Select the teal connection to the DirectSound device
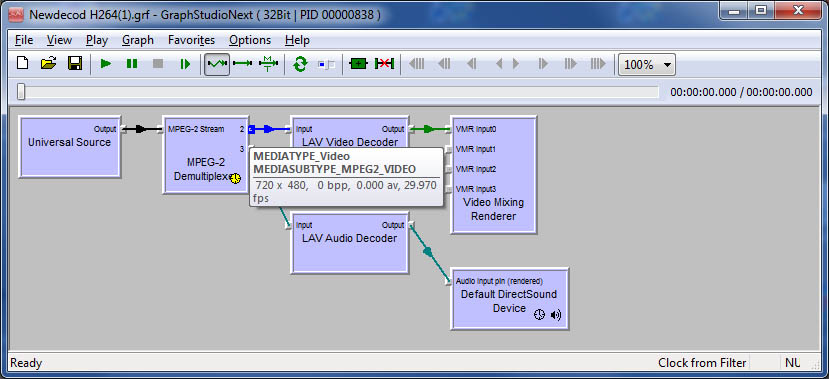 coord(428,253)
